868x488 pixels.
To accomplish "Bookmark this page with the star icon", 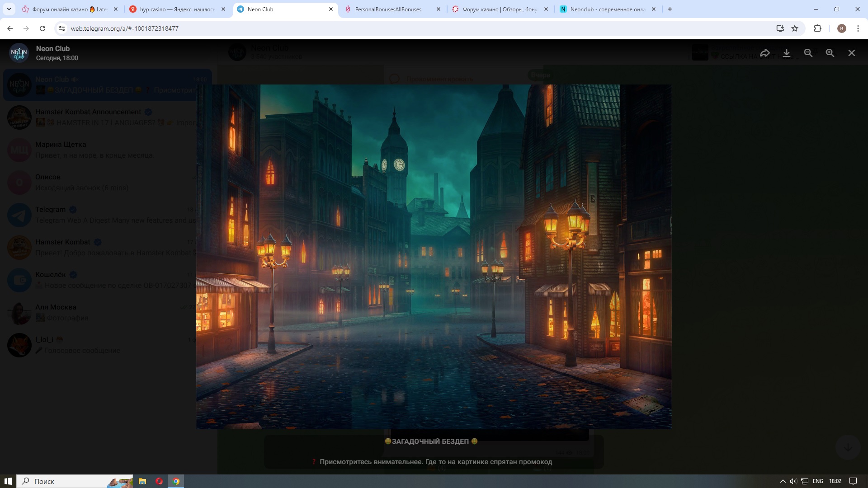I will tap(795, 28).
